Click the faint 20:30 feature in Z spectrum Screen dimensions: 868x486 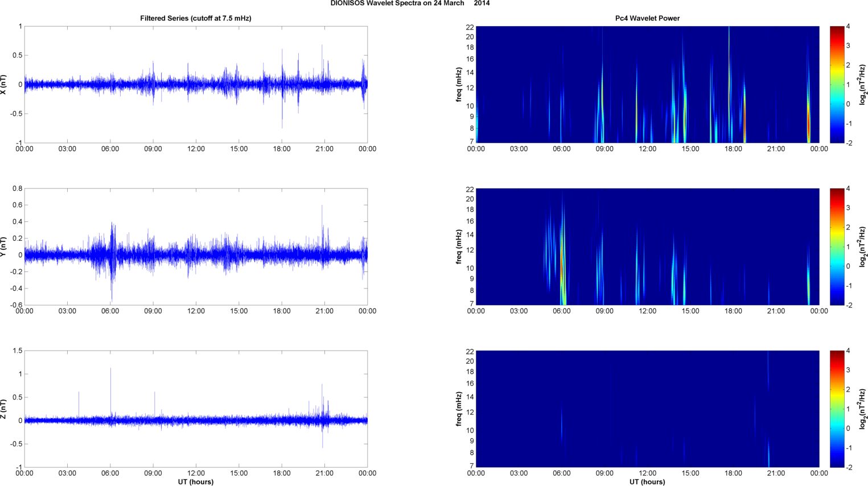pyautogui.click(x=768, y=452)
